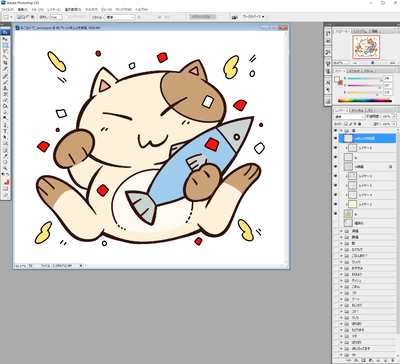Click the foreground color swatch in toolbox
The width and height of the screenshot is (400, 364).
coord(5,180)
